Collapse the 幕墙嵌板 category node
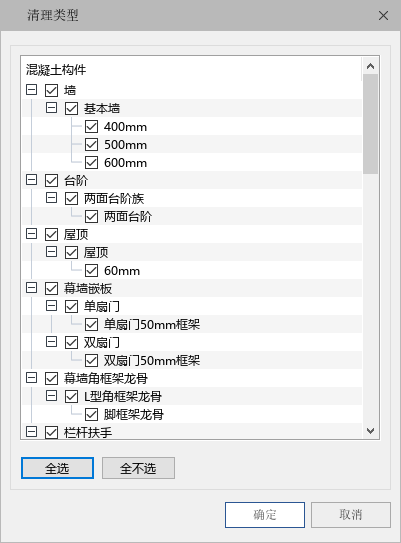 [x=32, y=288]
